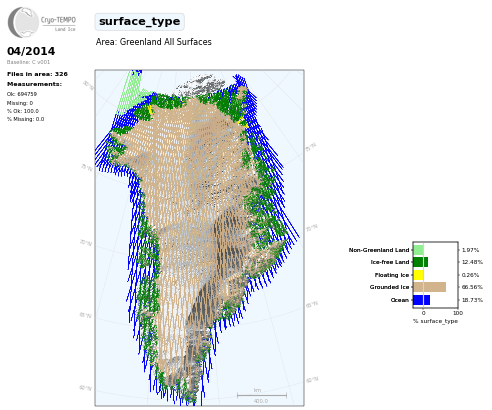Click the % surface_type axis label
Viewport: 492px width, 410px height.
[435, 321]
